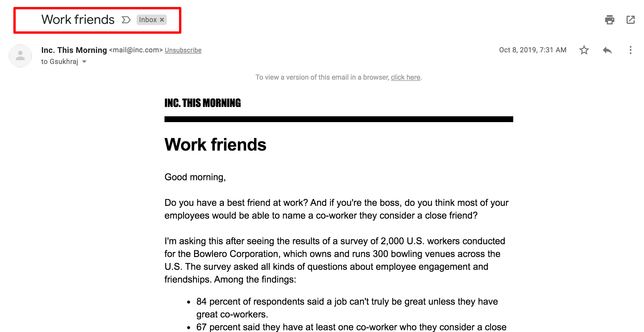Viewport: 644px width, 332px height.
Task: Click the Inbox tag close icon
Action: tap(162, 20)
